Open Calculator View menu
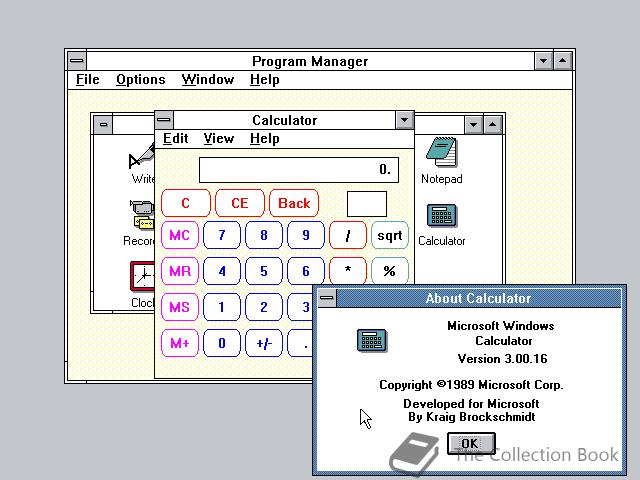 [x=219, y=139]
